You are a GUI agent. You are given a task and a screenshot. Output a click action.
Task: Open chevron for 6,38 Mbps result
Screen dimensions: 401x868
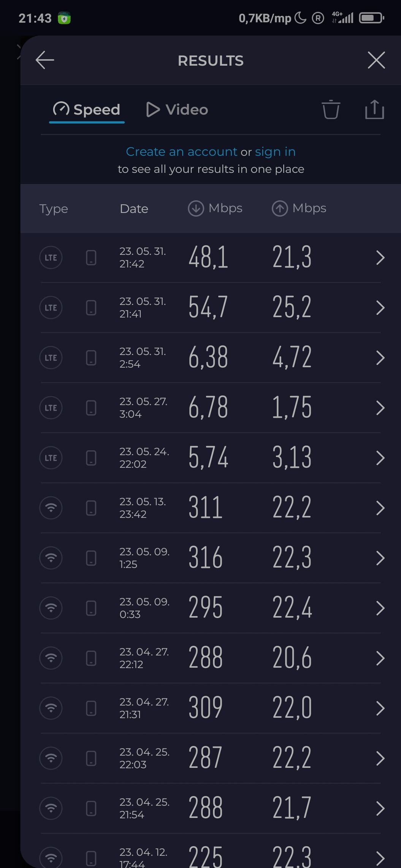click(x=380, y=358)
